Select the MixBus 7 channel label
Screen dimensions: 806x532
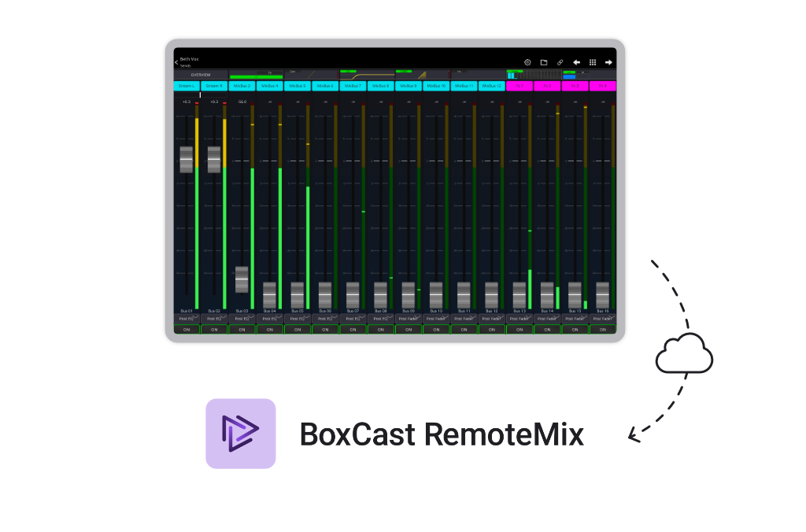pos(353,86)
